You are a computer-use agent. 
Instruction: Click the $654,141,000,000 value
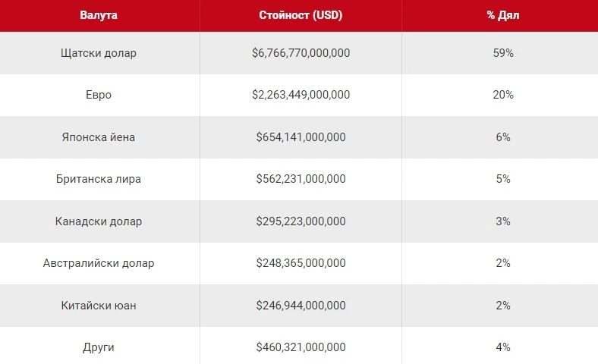pos(301,136)
